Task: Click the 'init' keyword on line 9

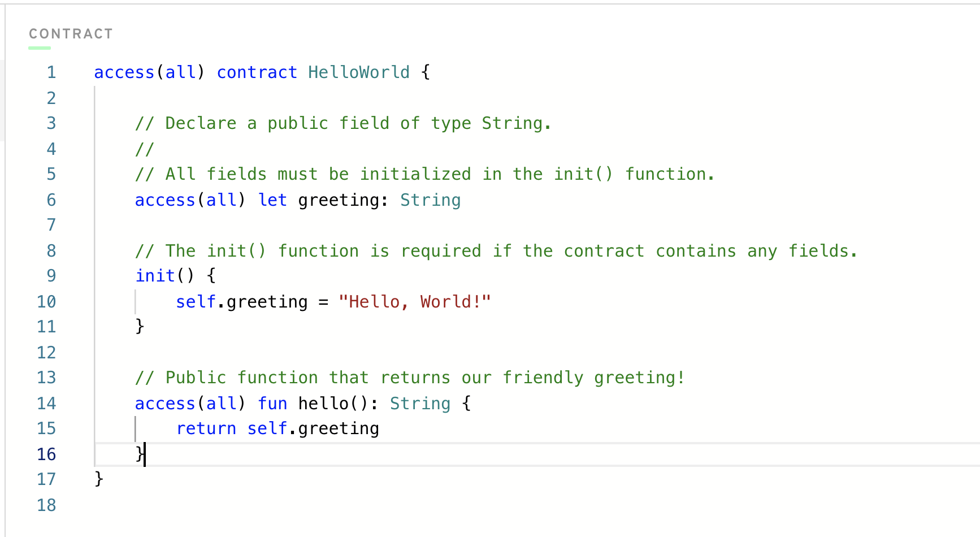Action: (155, 276)
